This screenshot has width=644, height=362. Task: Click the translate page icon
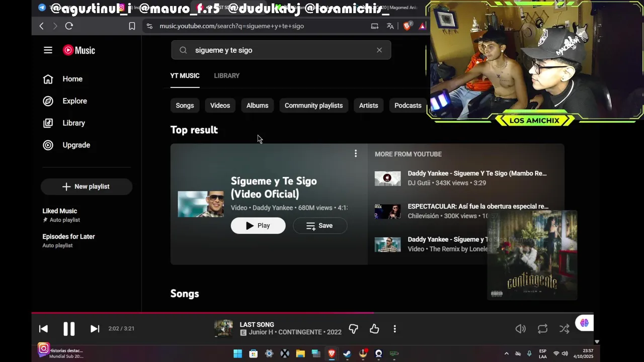click(390, 26)
